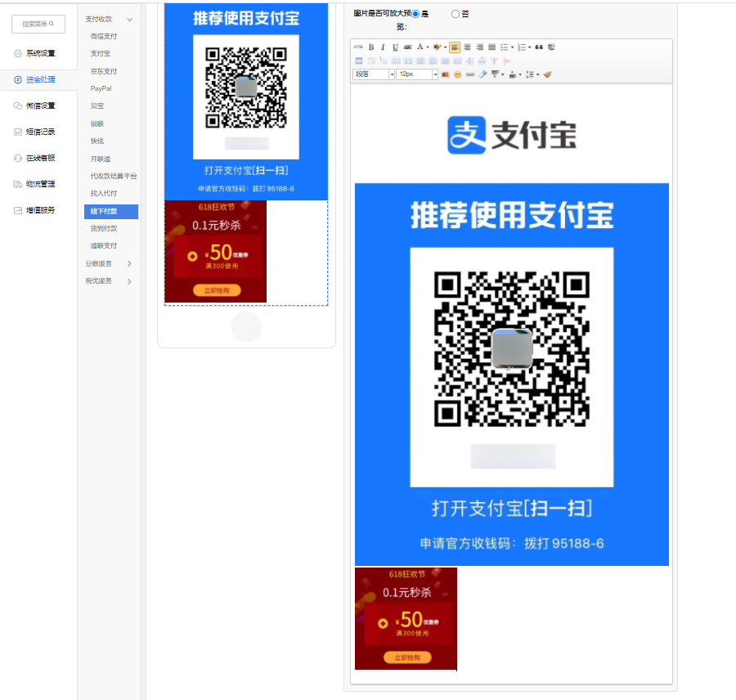Click the 搜索菜单 search input box
Image resolution: width=736 pixels, height=700 pixels.
38,25
